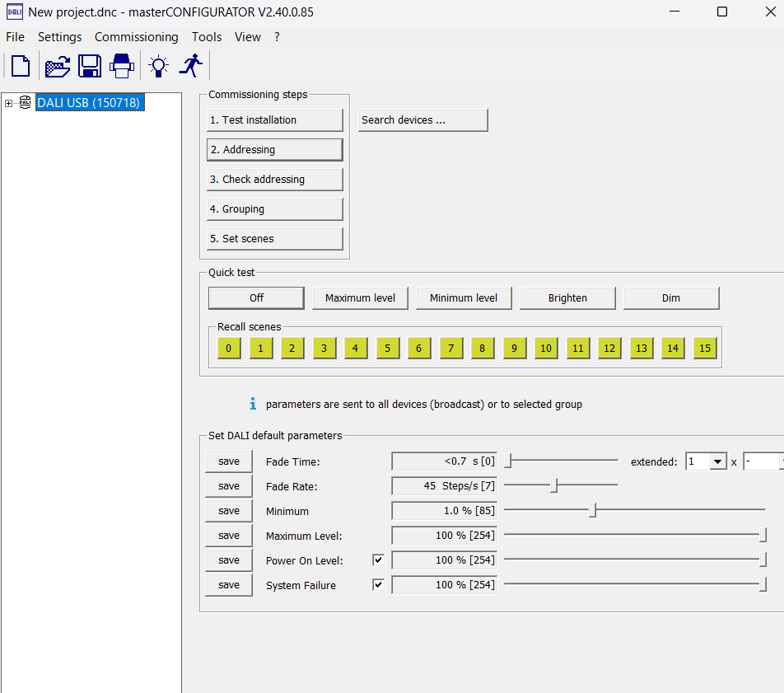The height and width of the screenshot is (693, 784).
Task: Click the Minimum slider handle
Action: point(592,510)
